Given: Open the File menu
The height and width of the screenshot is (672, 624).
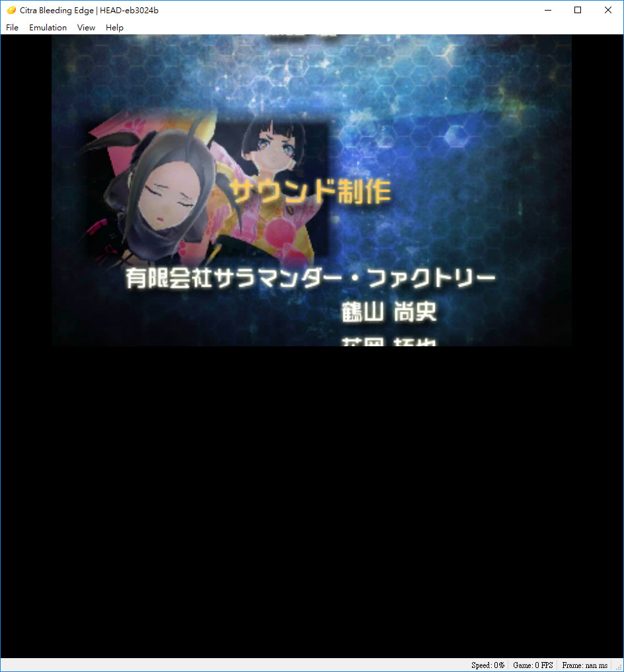Looking at the screenshot, I should 12,28.
